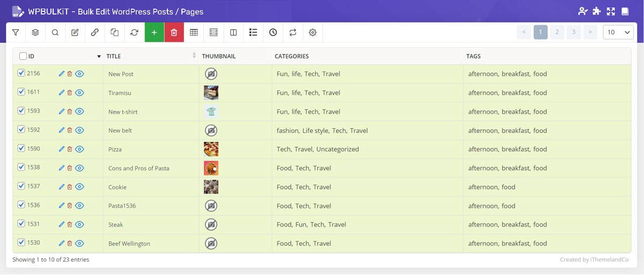This screenshot has width=644, height=275.
Task: Uncheck the checkbox for post 1592
Action: pos(21,129)
